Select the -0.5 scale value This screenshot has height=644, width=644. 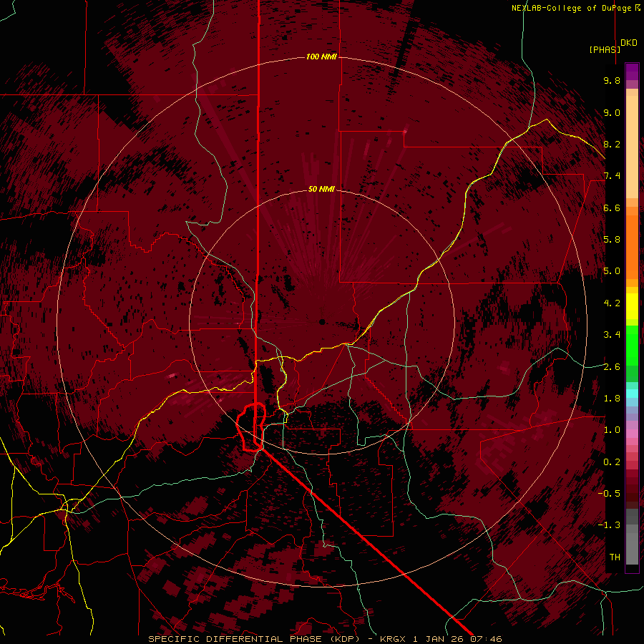click(x=609, y=494)
